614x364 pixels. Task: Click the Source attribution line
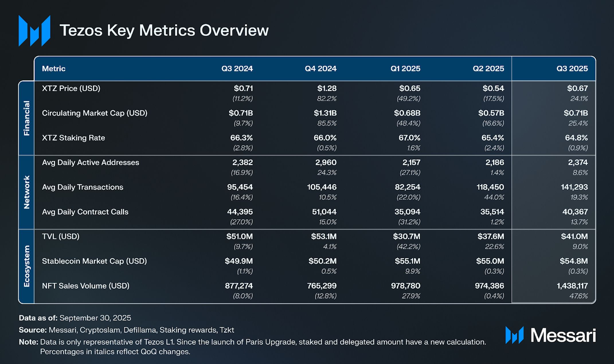126,330
